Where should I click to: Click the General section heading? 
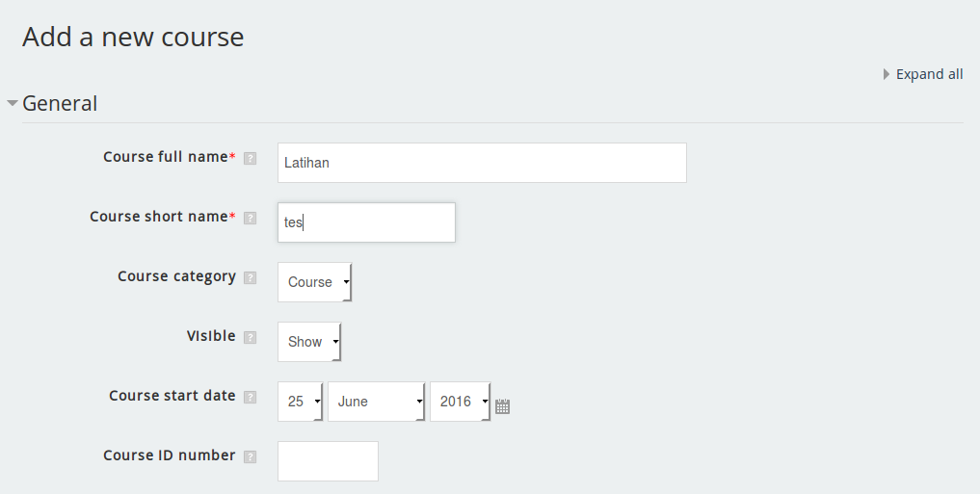(60, 103)
